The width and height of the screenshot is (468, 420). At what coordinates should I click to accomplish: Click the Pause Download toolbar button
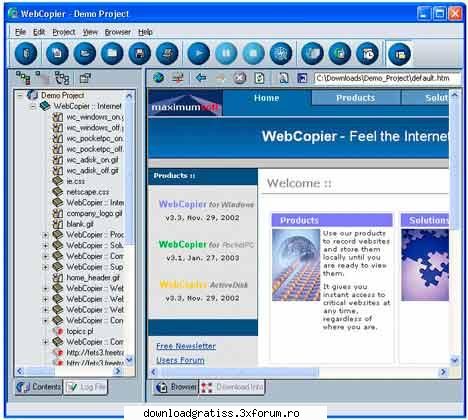coord(226,53)
